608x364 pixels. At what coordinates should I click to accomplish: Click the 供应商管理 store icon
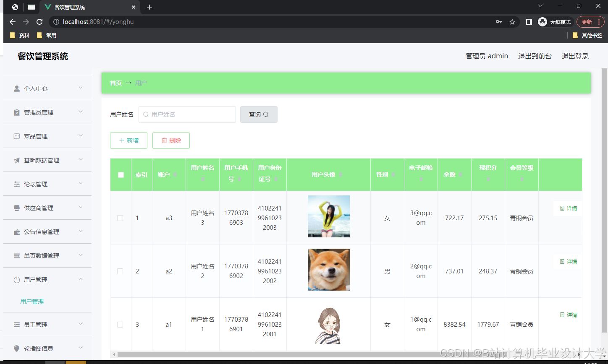pyautogui.click(x=17, y=208)
